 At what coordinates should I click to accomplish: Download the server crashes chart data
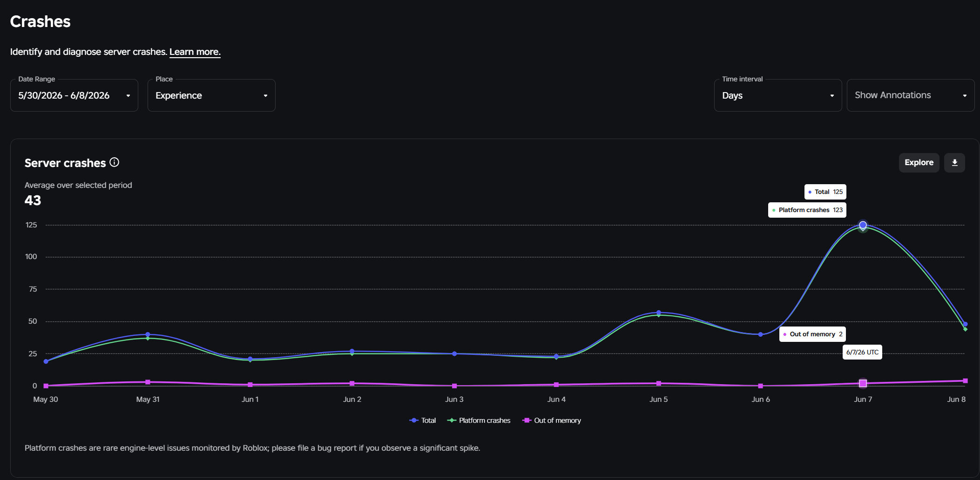pyautogui.click(x=954, y=163)
